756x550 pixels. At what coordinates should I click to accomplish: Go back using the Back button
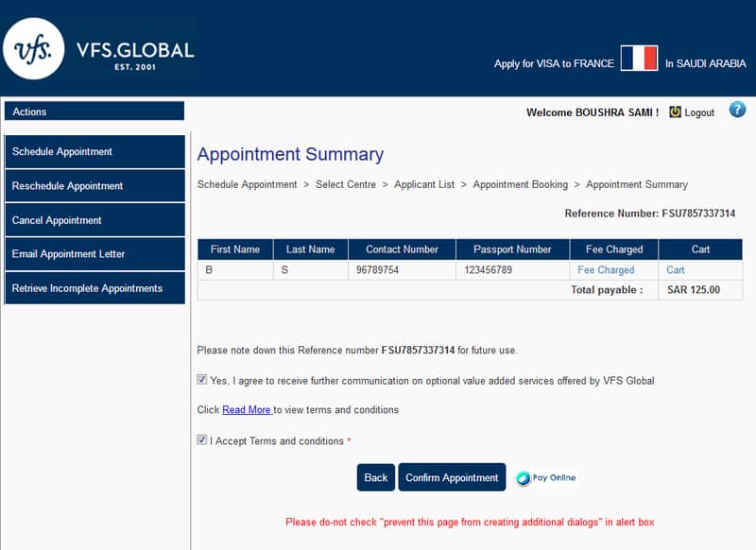click(x=376, y=477)
